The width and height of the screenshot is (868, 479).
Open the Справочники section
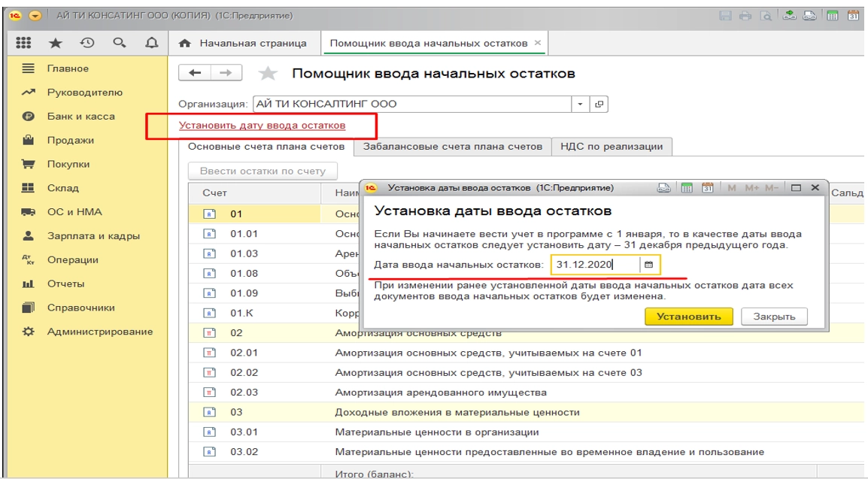80,308
